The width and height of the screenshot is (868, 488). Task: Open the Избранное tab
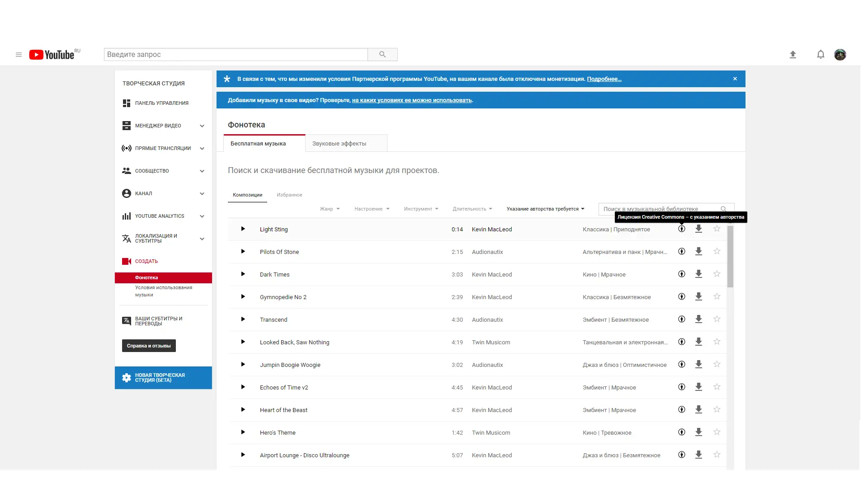click(x=289, y=195)
